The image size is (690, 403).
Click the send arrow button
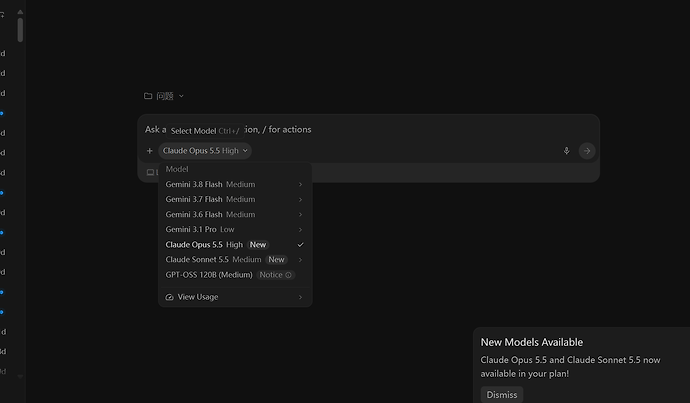pos(587,151)
